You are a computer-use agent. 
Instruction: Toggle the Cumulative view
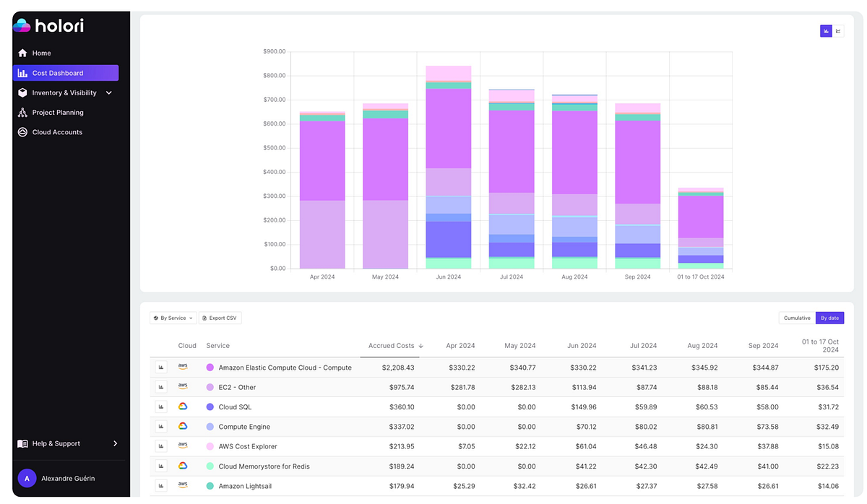(x=797, y=318)
